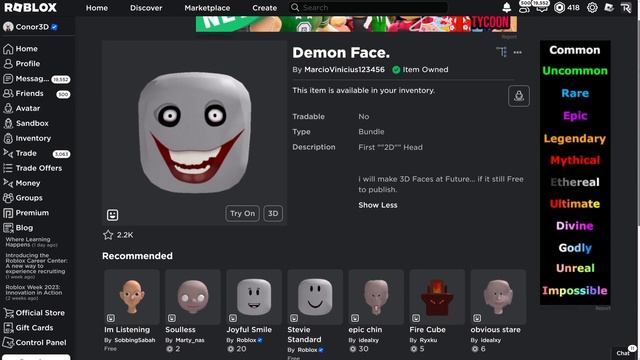The height and width of the screenshot is (360, 640).
Task: Open the Home tab in top navigation
Action: pyautogui.click(x=97, y=8)
